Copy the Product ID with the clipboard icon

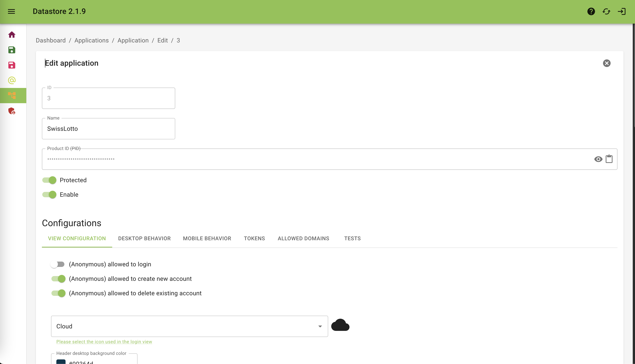coord(609,159)
